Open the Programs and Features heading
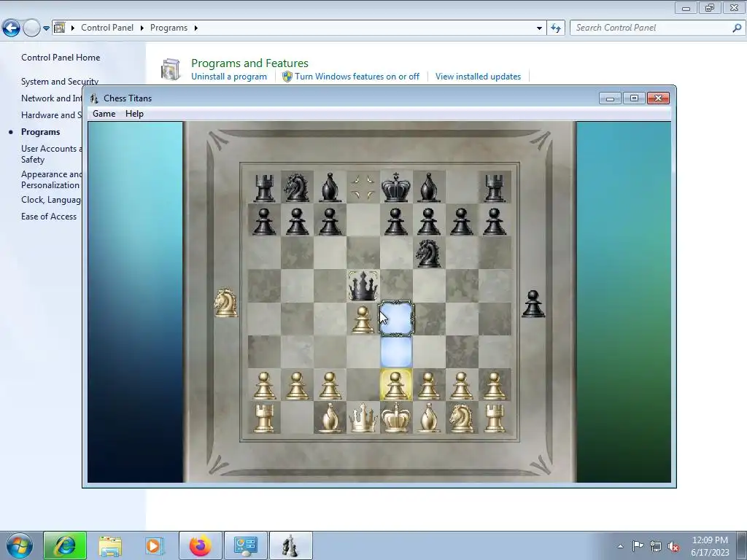Screen dimensions: 747x560 (x=249, y=63)
